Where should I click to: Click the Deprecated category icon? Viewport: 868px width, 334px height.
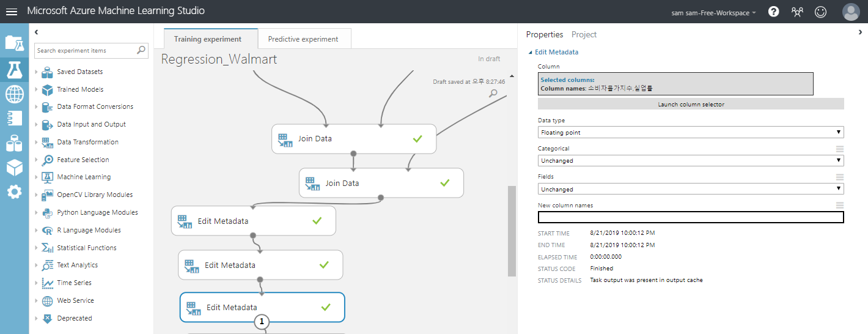tap(47, 318)
